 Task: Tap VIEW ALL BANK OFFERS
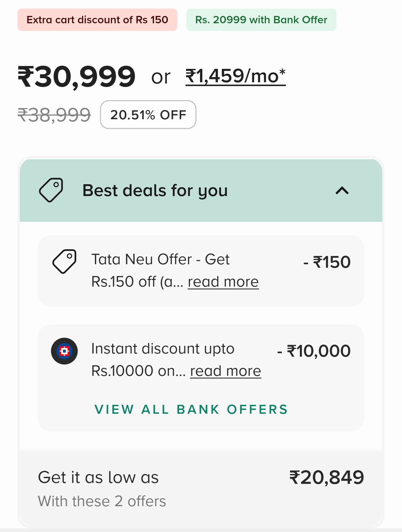[191, 409]
